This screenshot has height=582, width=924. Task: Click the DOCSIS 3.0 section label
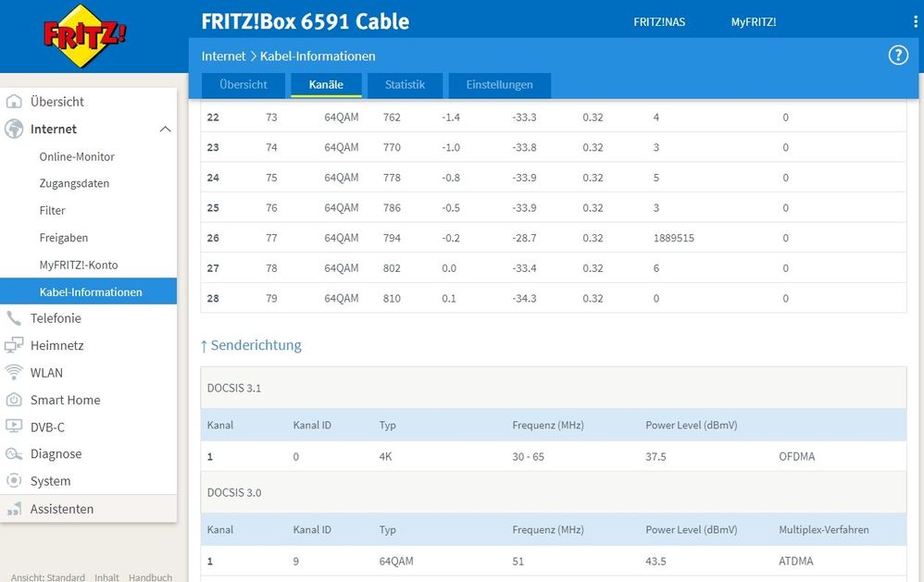click(234, 492)
